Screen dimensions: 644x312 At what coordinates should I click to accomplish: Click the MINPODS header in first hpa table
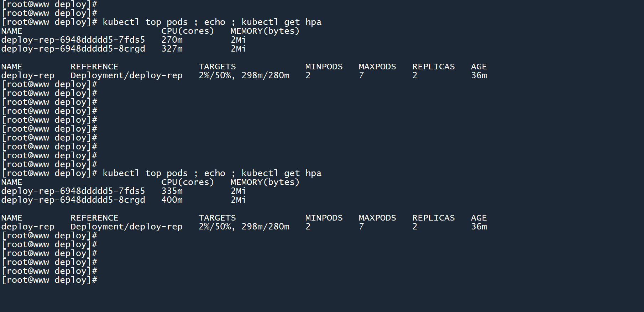(324, 67)
